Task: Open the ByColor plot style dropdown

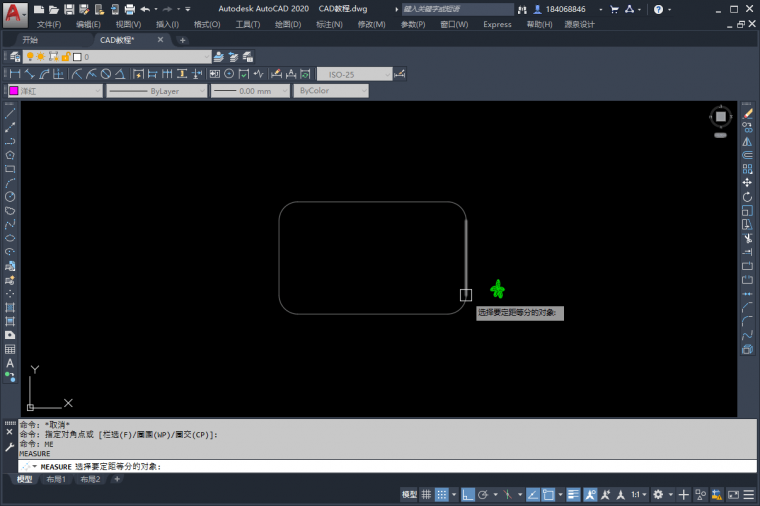Action: click(331, 91)
